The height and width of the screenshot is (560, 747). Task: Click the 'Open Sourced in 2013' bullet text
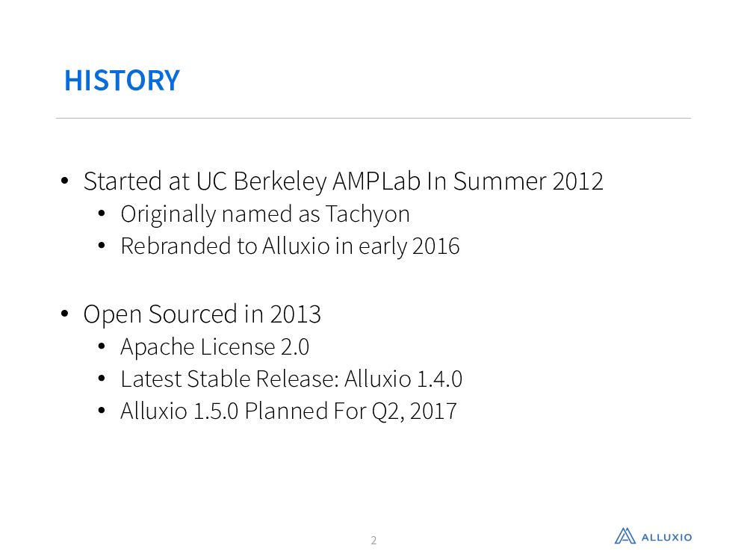point(202,314)
